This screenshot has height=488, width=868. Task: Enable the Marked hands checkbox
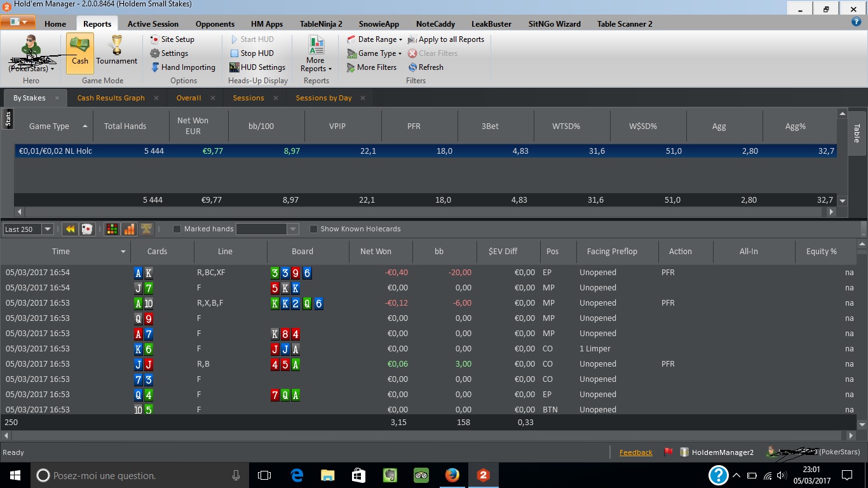click(x=177, y=229)
